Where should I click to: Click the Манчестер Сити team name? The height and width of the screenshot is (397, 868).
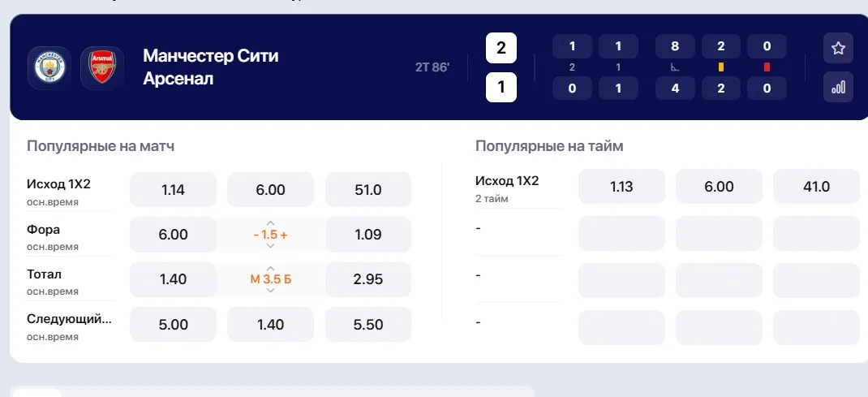click(x=211, y=56)
